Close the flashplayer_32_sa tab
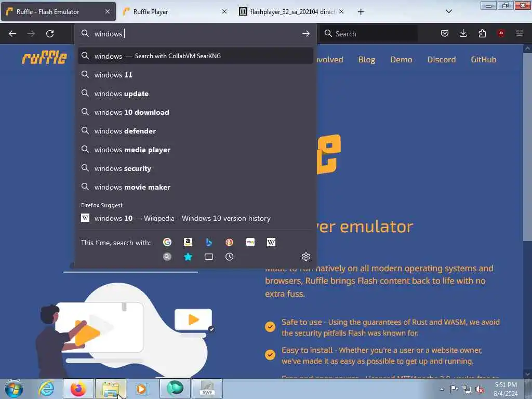 tap(341, 11)
